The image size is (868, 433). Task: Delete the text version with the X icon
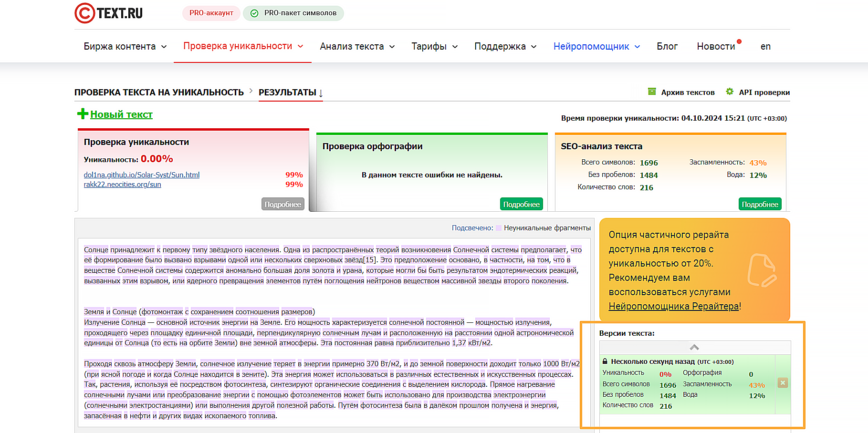783,383
